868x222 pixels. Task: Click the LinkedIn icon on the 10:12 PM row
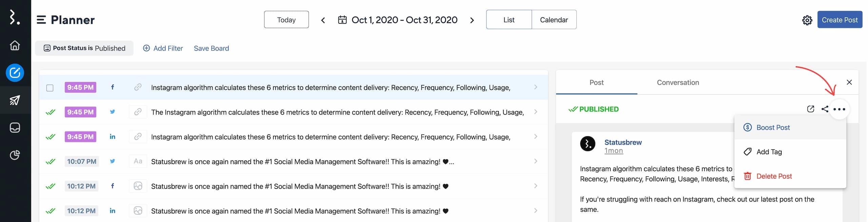click(113, 211)
